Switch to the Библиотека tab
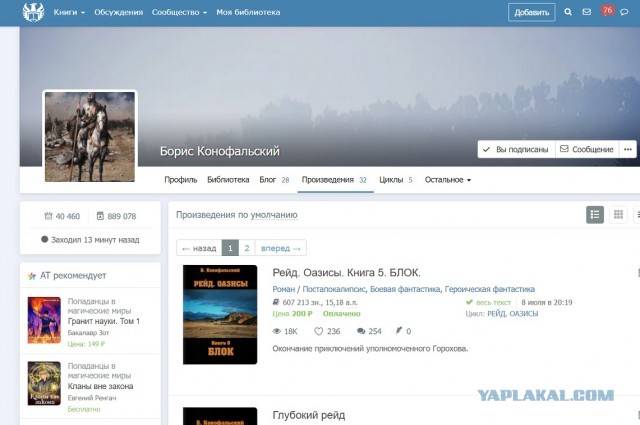This screenshot has width=640, height=425. 228,180
